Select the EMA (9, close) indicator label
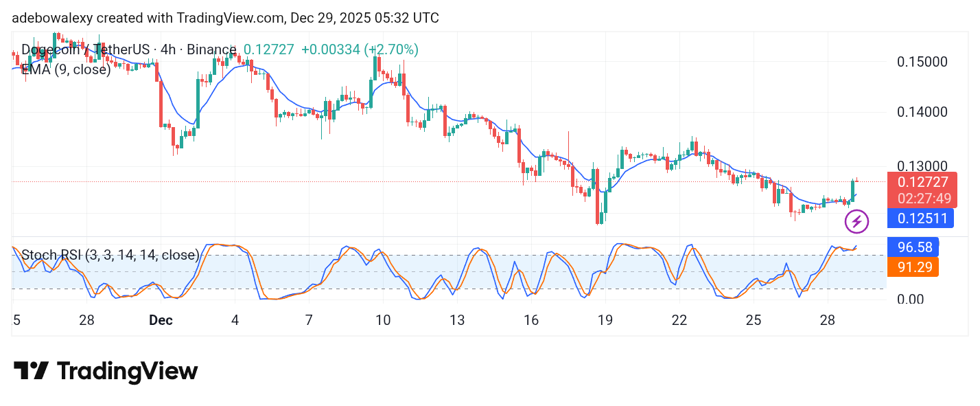980x406 pixels. [x=66, y=69]
